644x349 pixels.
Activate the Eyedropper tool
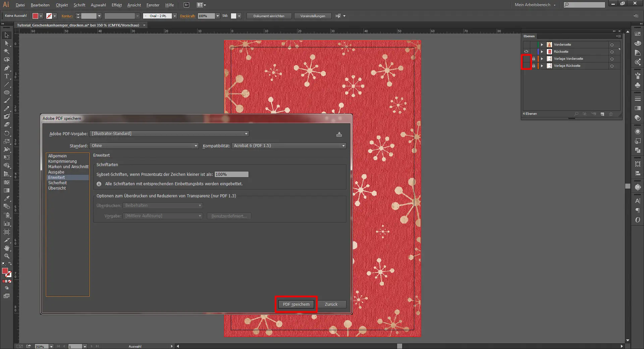click(x=6, y=198)
